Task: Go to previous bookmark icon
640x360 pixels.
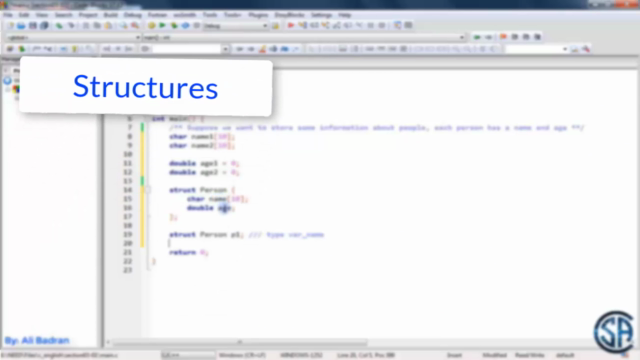Action: [515, 37]
